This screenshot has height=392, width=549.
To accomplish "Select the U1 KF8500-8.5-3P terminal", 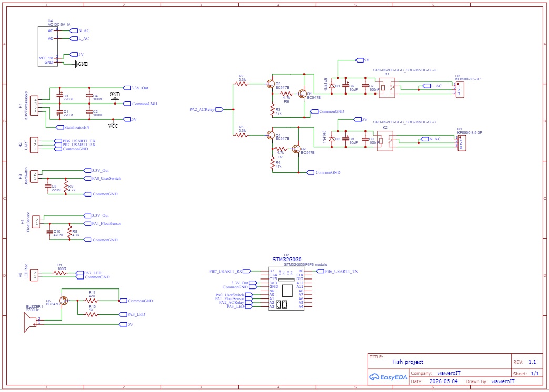I will click(x=462, y=143).
